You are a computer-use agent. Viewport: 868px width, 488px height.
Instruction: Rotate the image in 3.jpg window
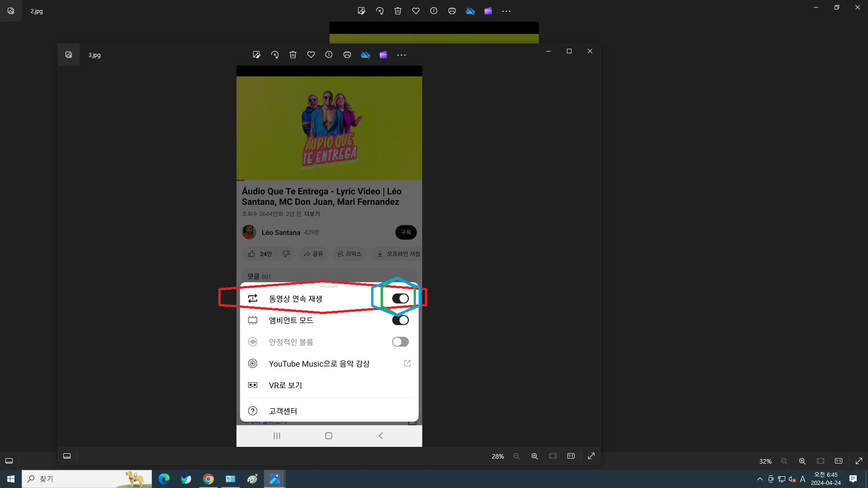click(275, 55)
